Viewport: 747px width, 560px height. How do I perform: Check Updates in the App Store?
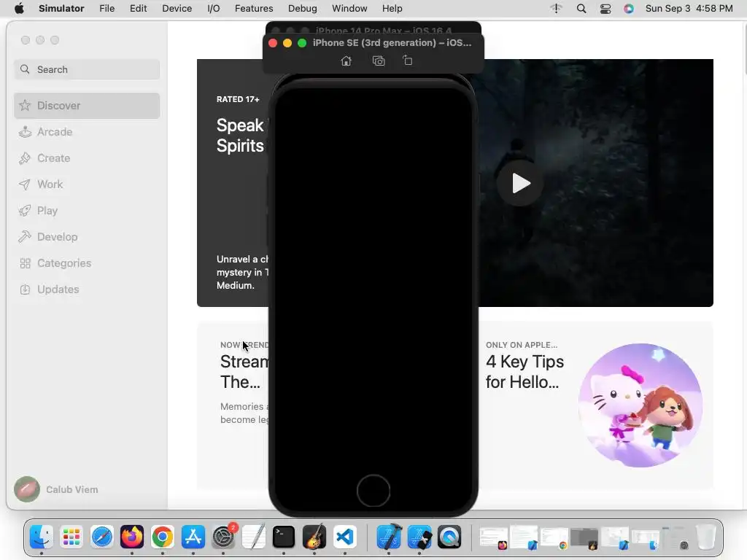(87, 289)
